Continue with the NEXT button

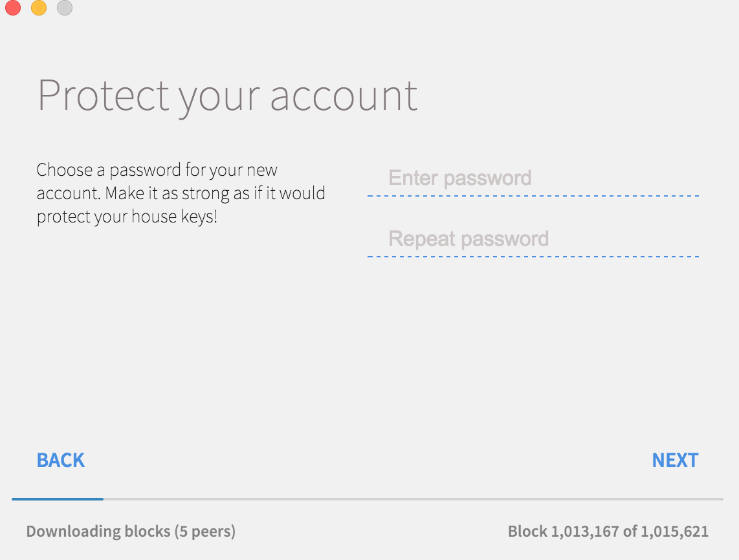pos(675,460)
